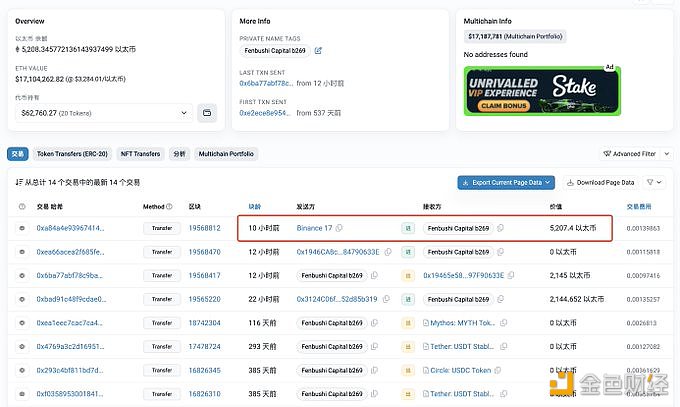Click the Method column info icon

tap(169, 207)
